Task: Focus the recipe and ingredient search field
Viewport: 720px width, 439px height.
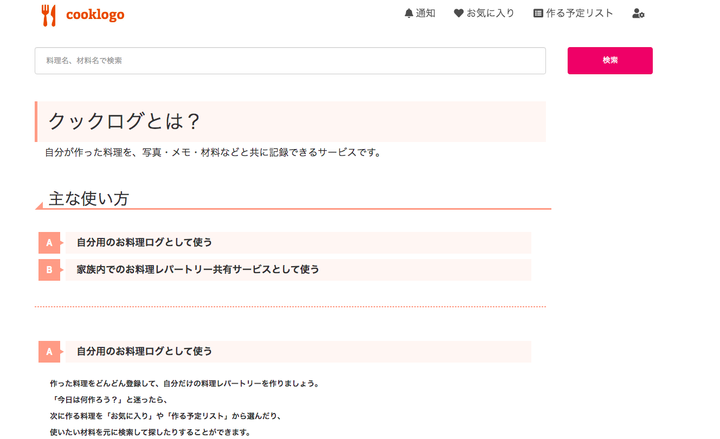Action: (x=290, y=61)
